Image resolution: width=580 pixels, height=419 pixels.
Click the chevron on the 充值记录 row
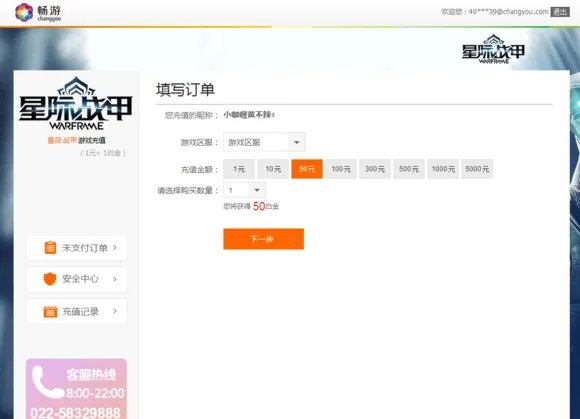pyautogui.click(x=115, y=311)
